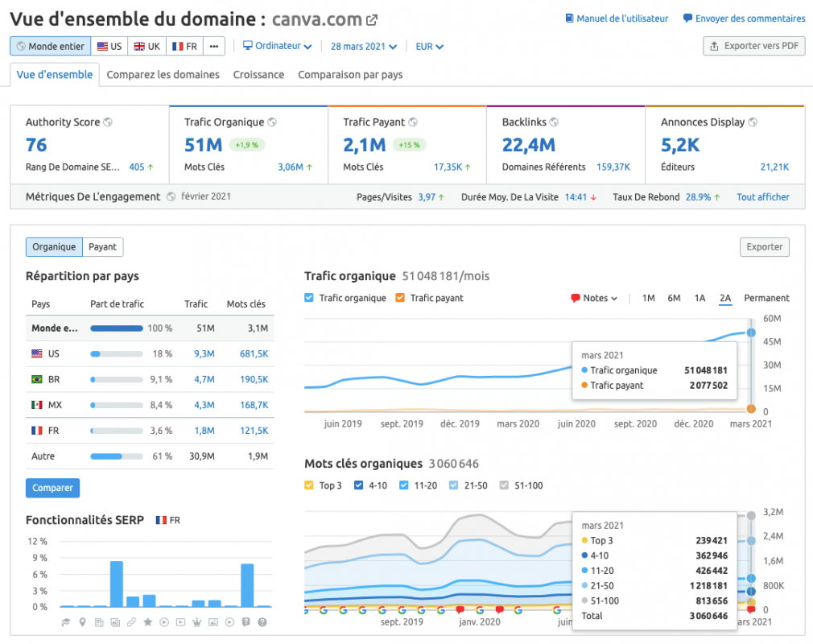The image size is (813, 644).
Task: Open the more countries ellipsis menu
Action: coord(214,46)
